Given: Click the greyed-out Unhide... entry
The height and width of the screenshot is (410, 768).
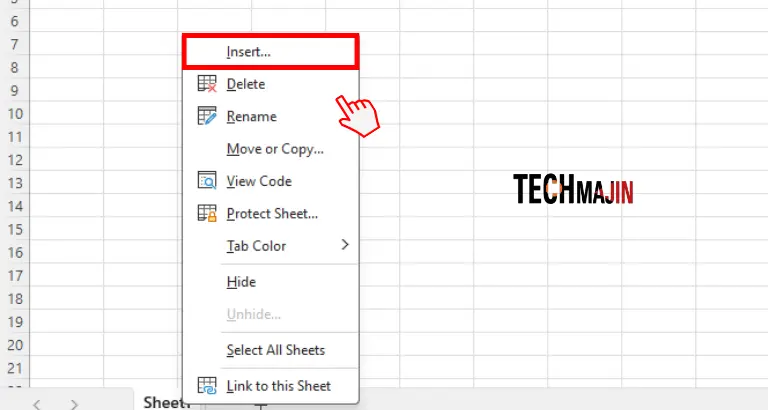Looking at the screenshot, I should click(271, 314).
